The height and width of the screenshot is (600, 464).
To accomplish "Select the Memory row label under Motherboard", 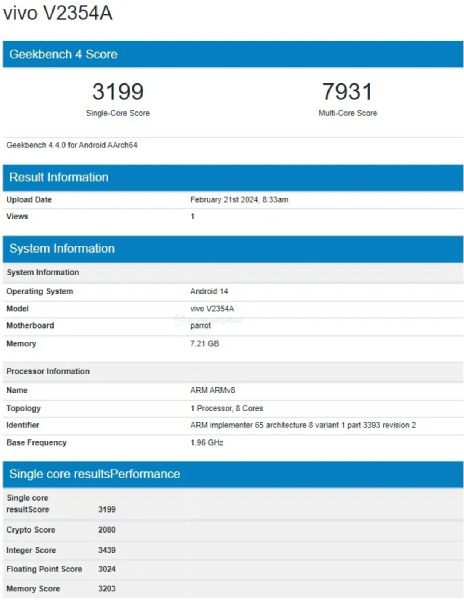I will click(x=21, y=344).
